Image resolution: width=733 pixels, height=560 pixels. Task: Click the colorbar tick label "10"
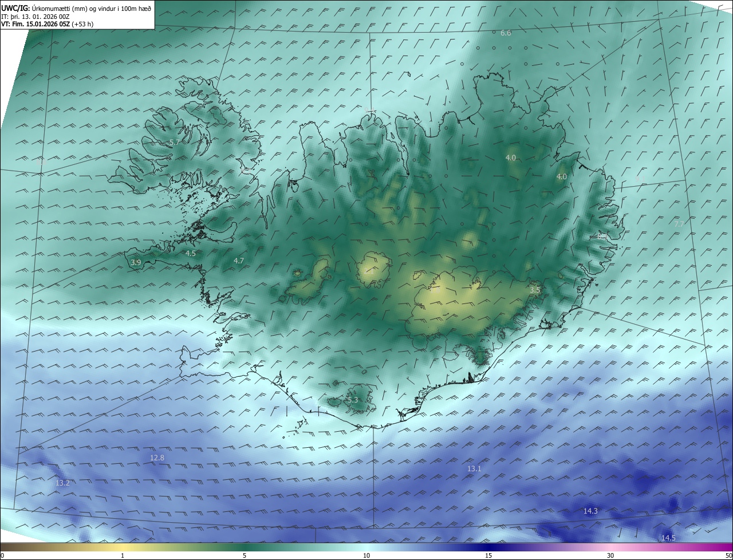(x=366, y=555)
